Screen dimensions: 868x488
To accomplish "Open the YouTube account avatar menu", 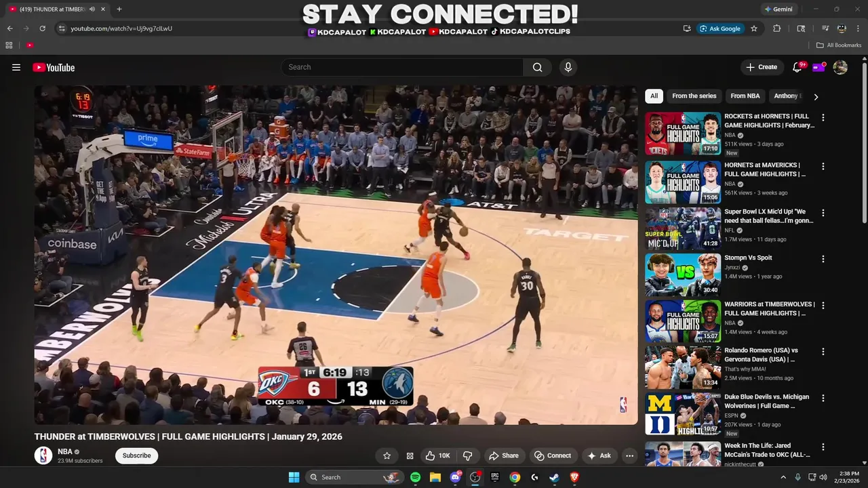I will (840, 67).
